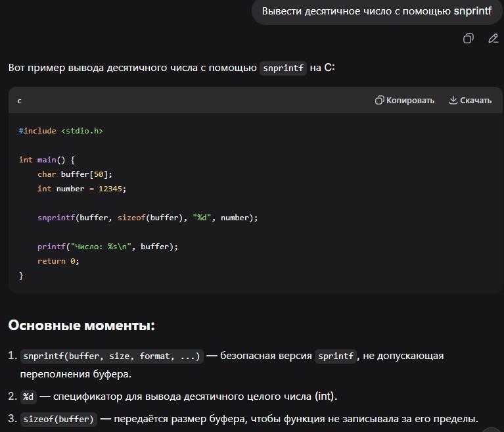Click the number value 12345 in code

pyautogui.click(x=110, y=189)
